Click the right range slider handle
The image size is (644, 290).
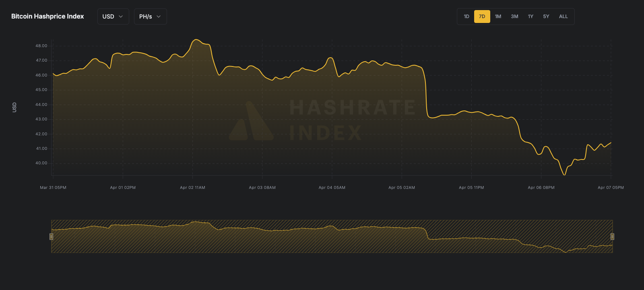point(612,236)
